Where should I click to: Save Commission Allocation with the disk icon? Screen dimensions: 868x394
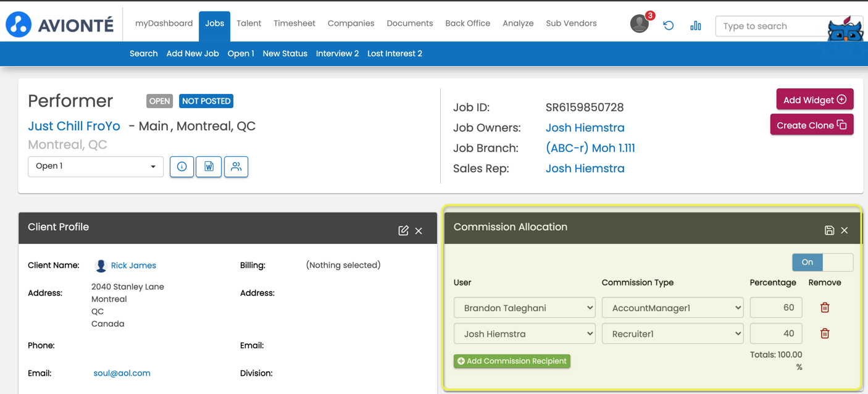(x=829, y=230)
